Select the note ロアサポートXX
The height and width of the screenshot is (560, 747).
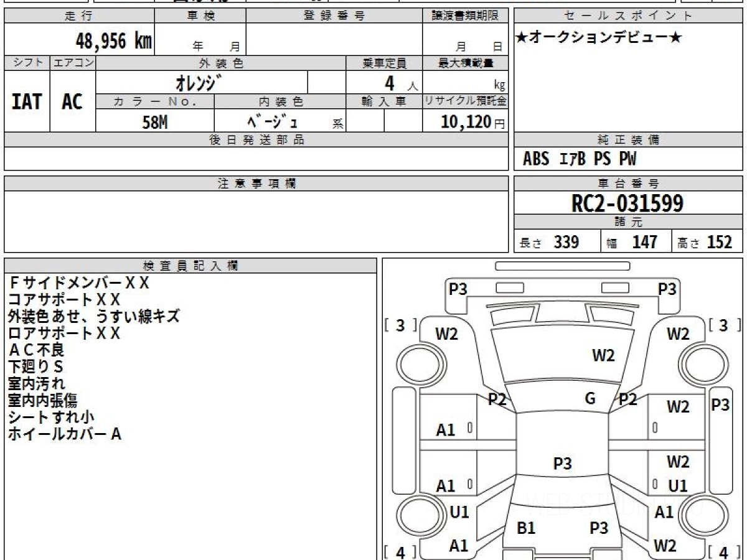(64, 333)
